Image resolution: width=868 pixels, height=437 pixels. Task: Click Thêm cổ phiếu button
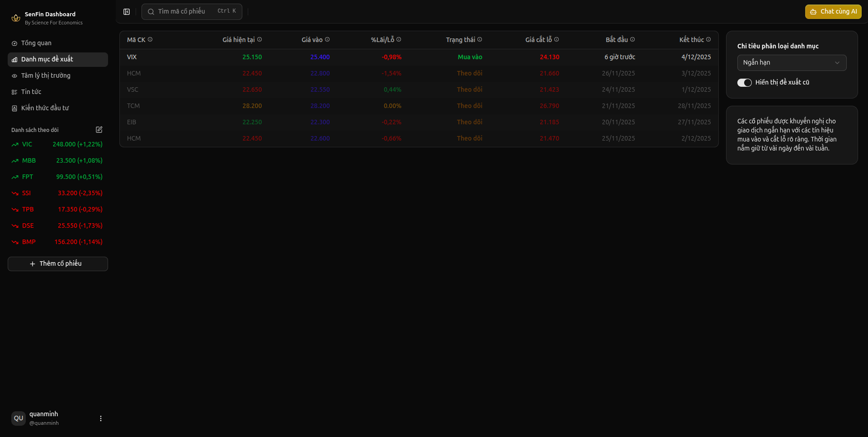coord(58,264)
